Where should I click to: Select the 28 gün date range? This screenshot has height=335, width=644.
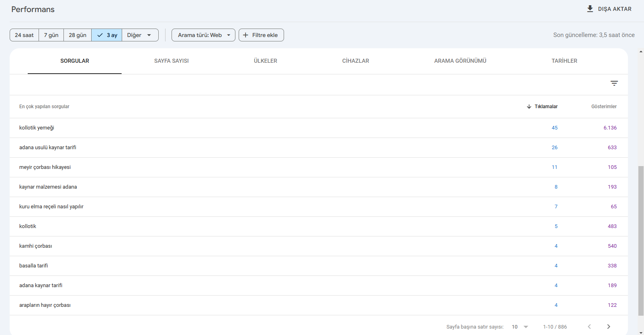coord(78,35)
